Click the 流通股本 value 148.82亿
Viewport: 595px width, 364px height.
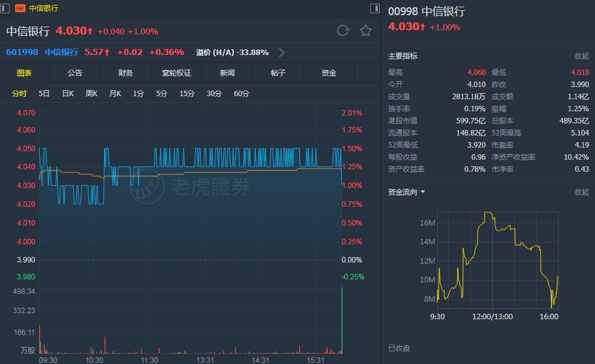click(471, 133)
